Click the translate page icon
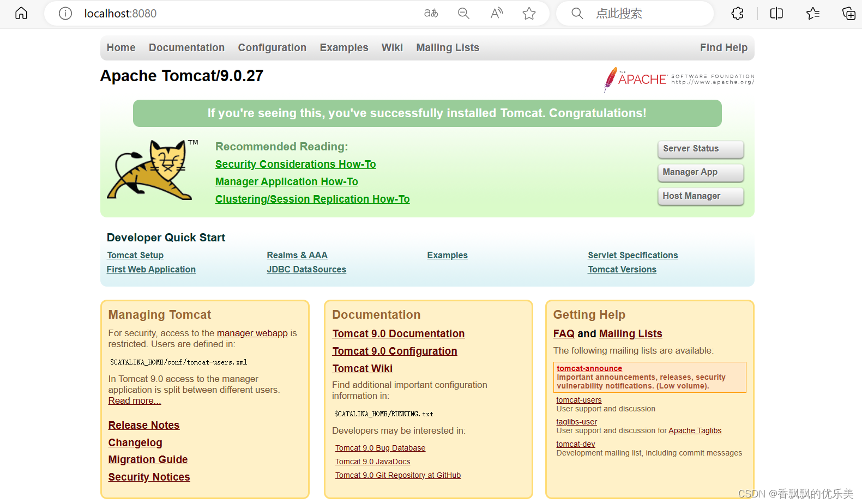 pos(431,13)
